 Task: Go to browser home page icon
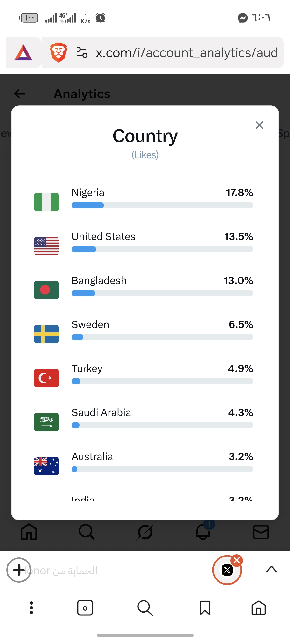click(x=259, y=608)
